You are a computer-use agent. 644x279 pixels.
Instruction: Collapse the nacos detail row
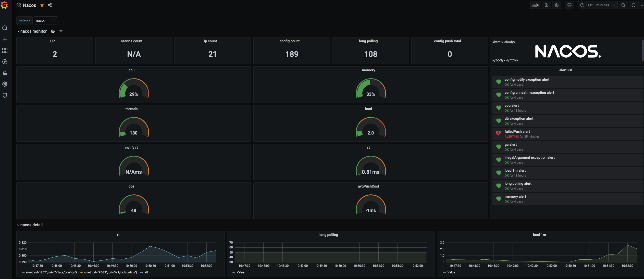[x=31, y=225]
